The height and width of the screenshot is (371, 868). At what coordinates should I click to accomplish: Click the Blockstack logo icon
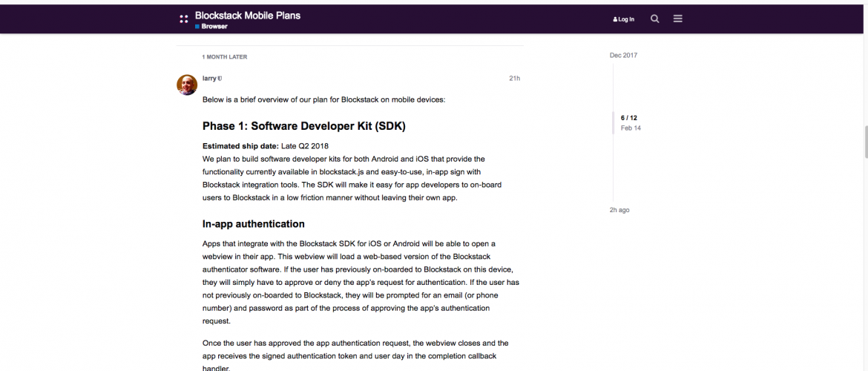coord(184,19)
